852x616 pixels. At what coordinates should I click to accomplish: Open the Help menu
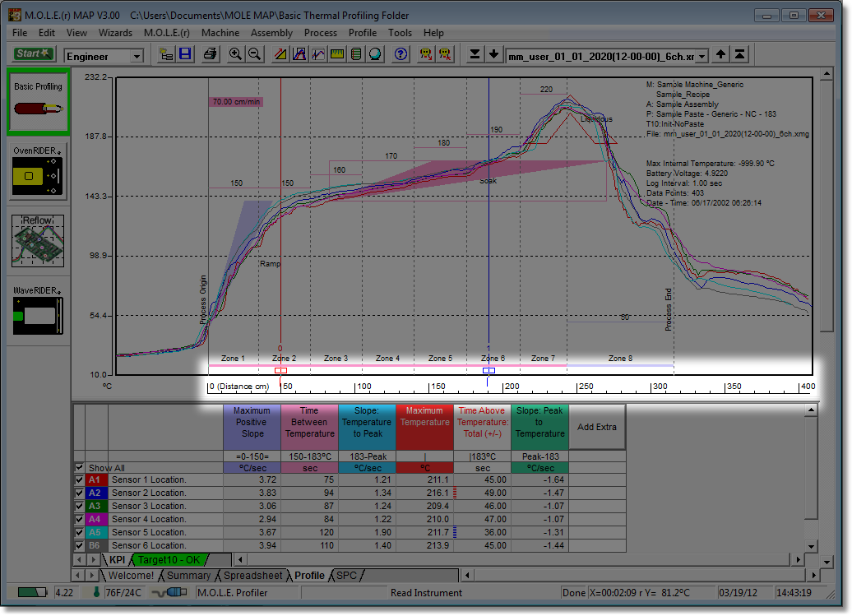(x=433, y=33)
